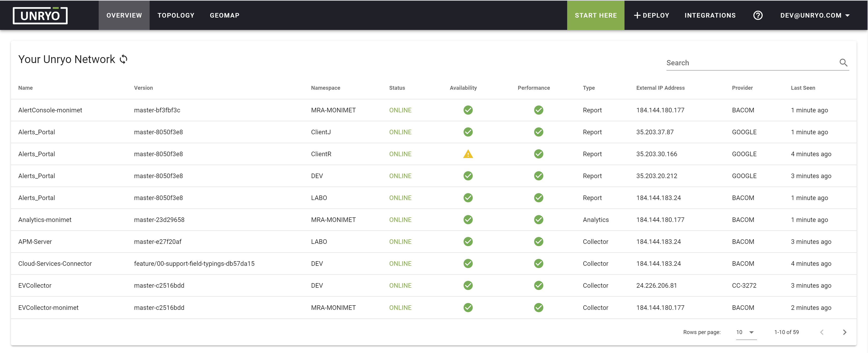Select the EVCollector-monimet name
The height and width of the screenshot is (353, 868).
coord(48,308)
